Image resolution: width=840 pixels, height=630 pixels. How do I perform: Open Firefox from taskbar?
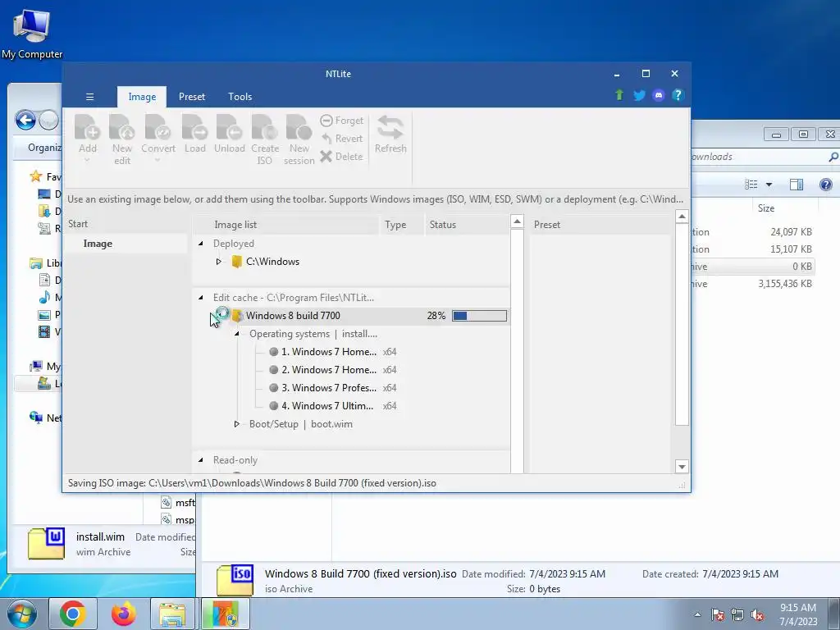click(124, 614)
